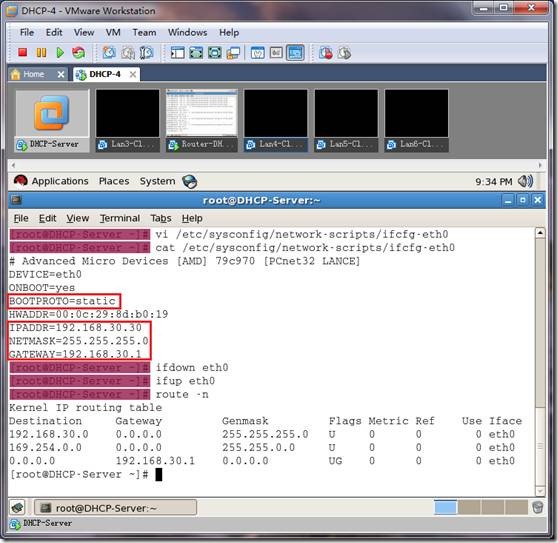
Task: Open the terminal Help menu
Action: (x=192, y=218)
